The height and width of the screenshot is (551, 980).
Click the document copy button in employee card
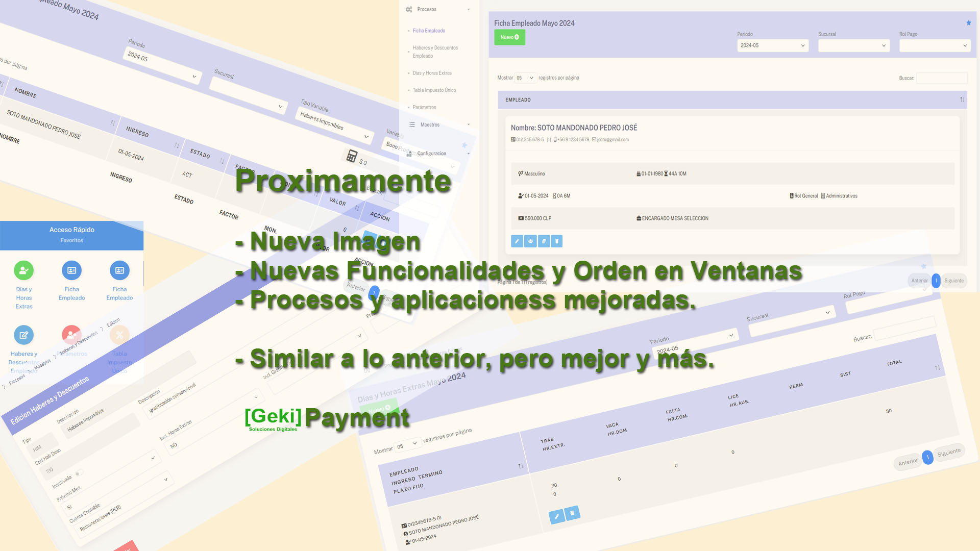pos(544,241)
